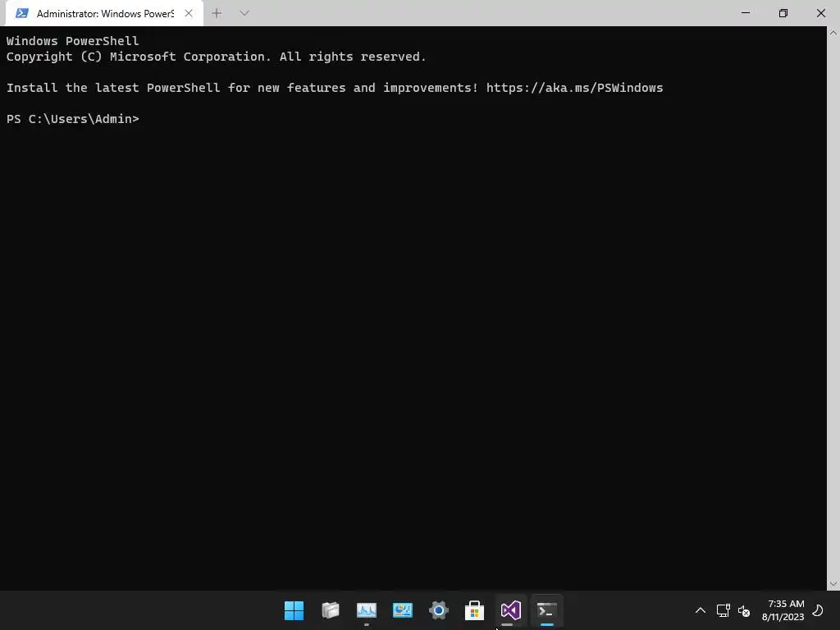
Task: Open a new terminal tab
Action: point(217,13)
